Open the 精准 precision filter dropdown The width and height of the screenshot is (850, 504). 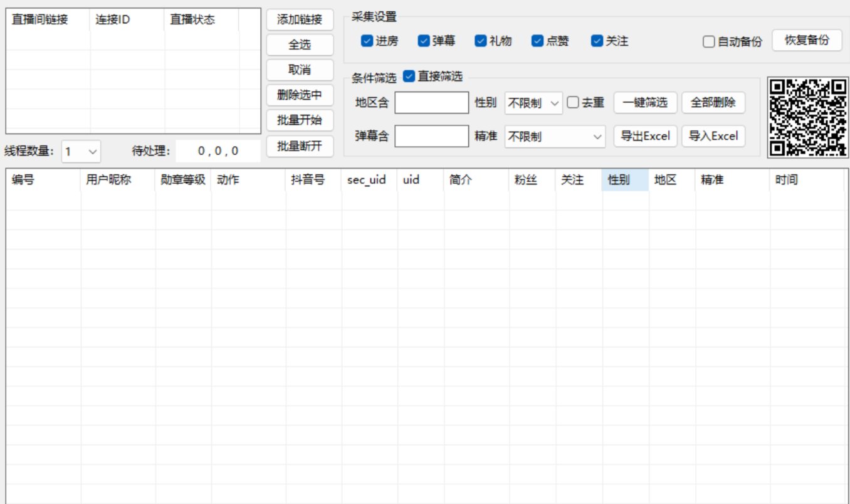pyautogui.click(x=555, y=135)
